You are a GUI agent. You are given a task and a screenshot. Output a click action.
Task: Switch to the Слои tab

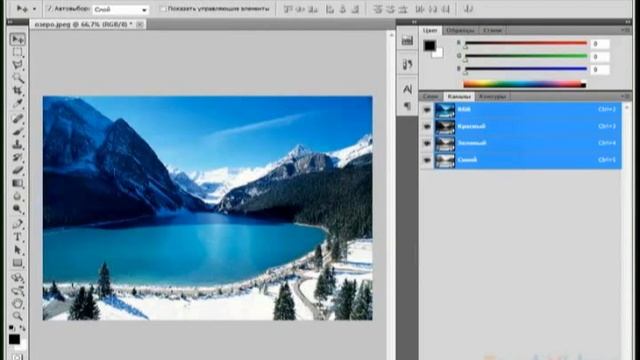[431, 96]
